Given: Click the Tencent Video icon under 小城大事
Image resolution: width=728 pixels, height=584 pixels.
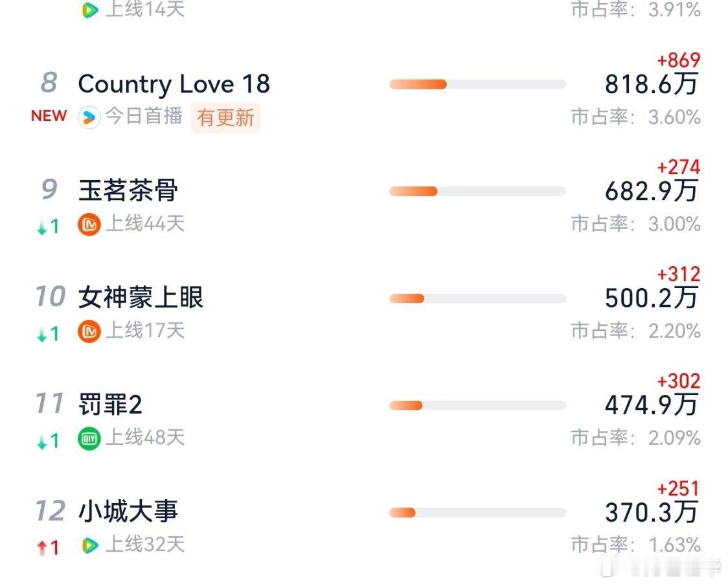Looking at the screenshot, I should click(x=89, y=545).
